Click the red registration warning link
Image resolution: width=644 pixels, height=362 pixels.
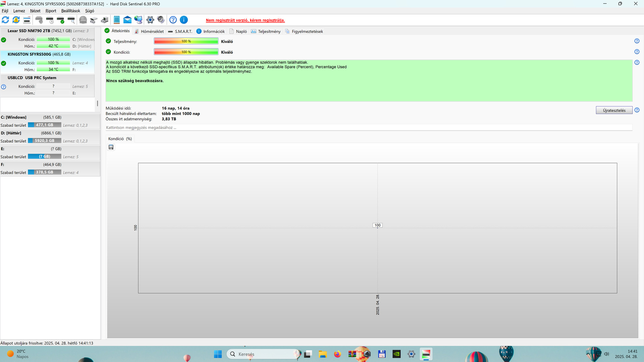click(245, 20)
